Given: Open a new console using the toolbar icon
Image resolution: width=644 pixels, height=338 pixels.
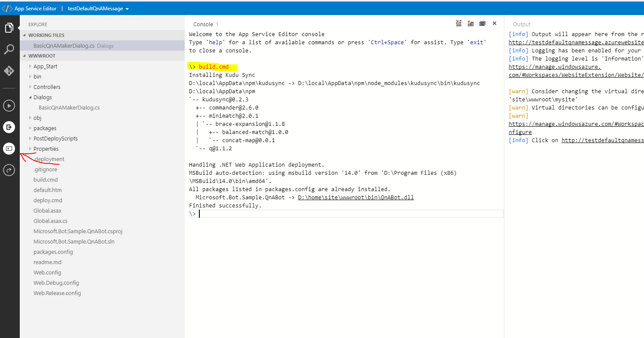Looking at the screenshot, I should [470, 23].
